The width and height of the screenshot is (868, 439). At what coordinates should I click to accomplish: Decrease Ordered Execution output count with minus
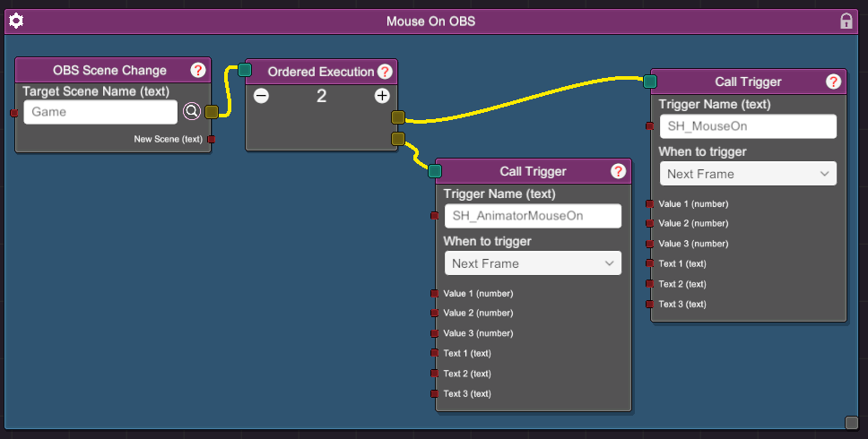tap(261, 96)
